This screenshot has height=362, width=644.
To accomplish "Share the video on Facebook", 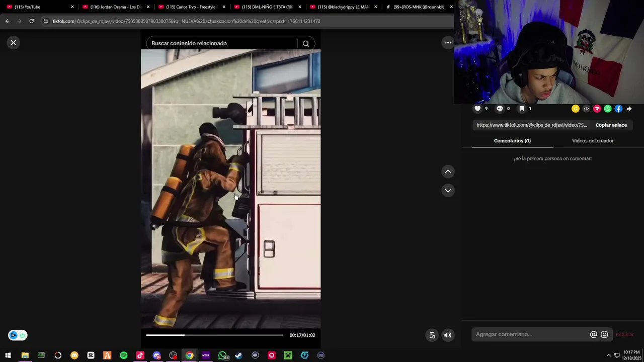I will (618, 109).
